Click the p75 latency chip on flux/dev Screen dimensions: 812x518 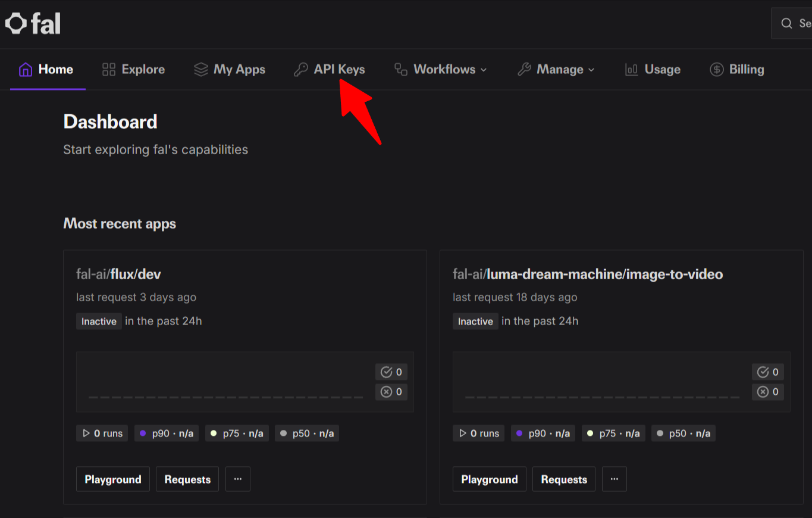point(237,433)
